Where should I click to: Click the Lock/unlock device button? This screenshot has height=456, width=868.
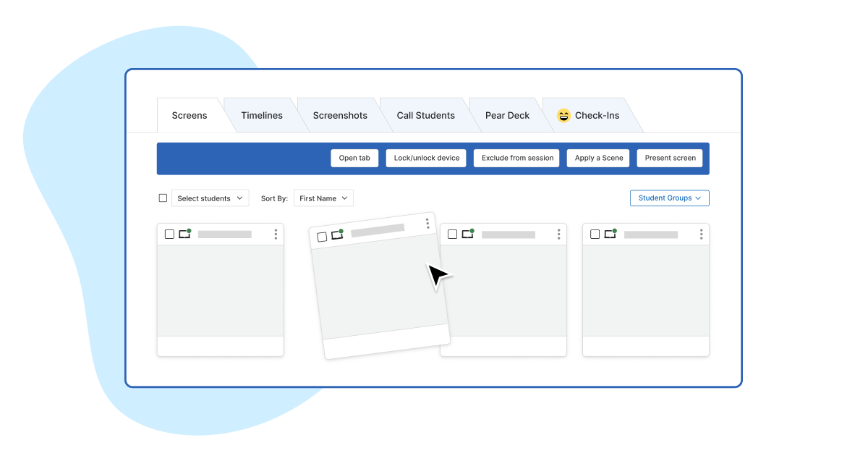tap(427, 158)
